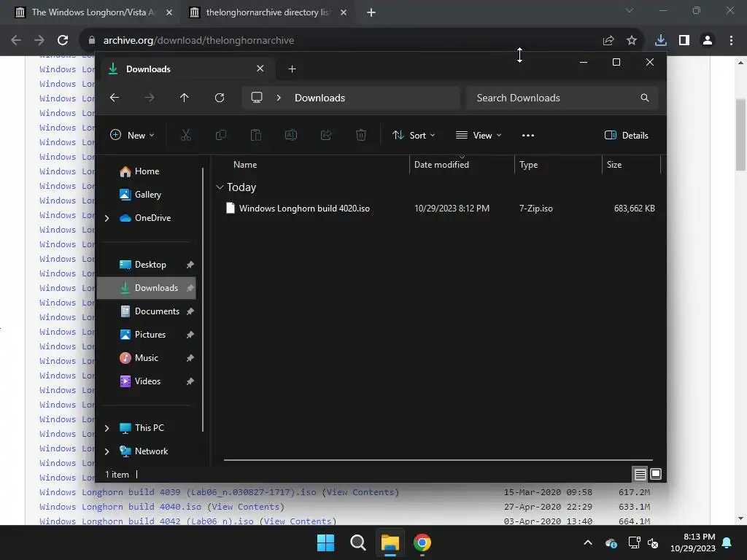Add a new tab in File Explorer
Screen dimensions: 747x560
click(292, 69)
